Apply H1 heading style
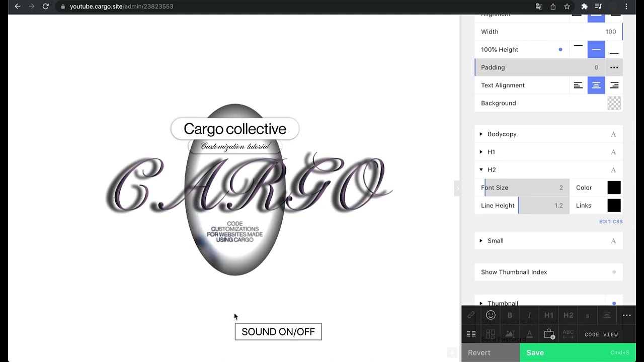The height and width of the screenshot is (362, 644). coord(548,315)
